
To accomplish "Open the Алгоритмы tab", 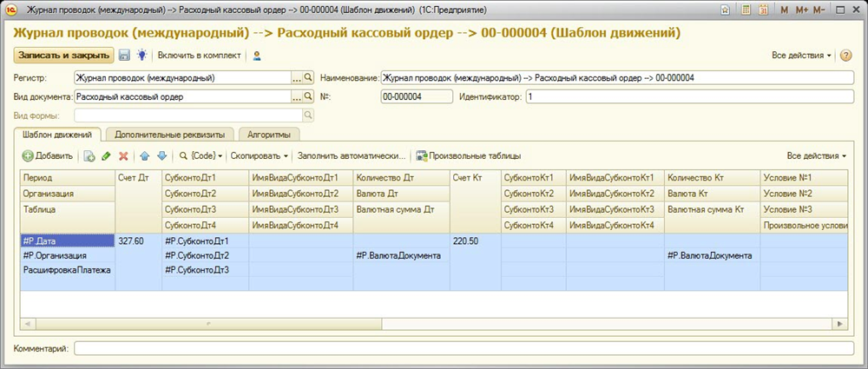I will (x=268, y=135).
